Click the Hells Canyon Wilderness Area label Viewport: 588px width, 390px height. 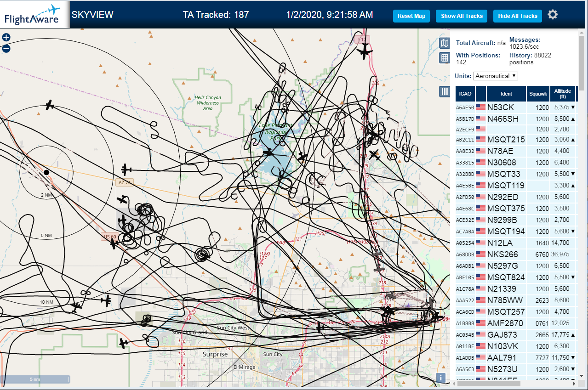tap(208, 103)
